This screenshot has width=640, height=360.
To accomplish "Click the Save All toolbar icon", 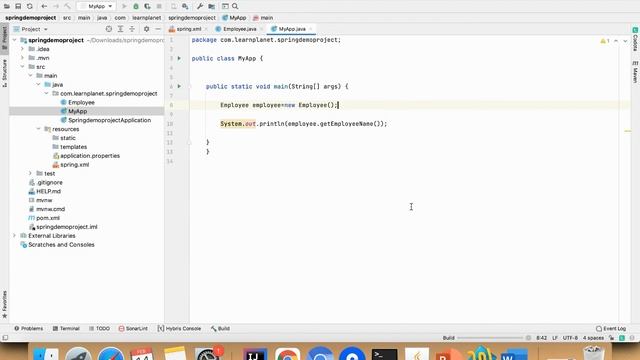I will [x=18, y=7].
